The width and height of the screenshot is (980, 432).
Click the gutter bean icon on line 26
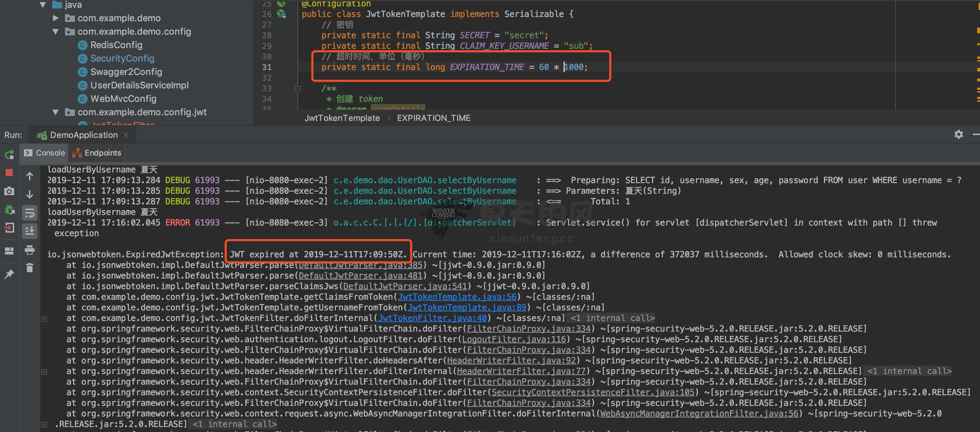(x=282, y=14)
